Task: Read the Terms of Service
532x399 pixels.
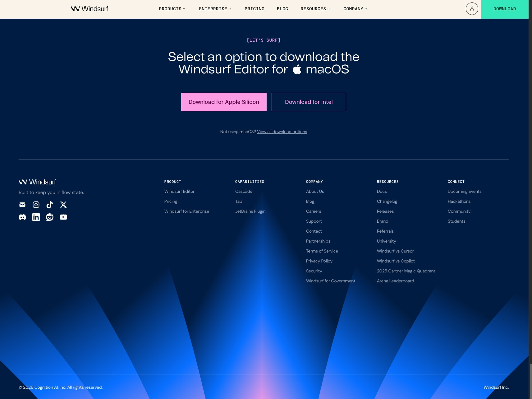Action: coord(322,251)
